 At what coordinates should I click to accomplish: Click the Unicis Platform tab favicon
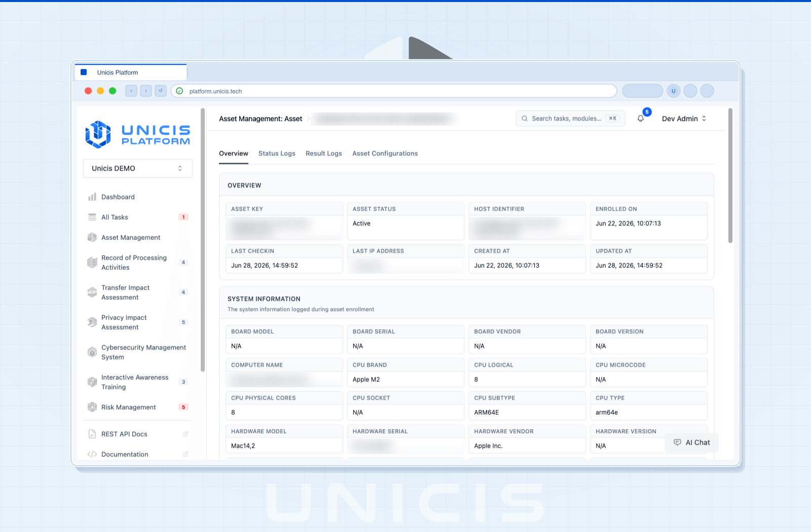click(x=84, y=72)
